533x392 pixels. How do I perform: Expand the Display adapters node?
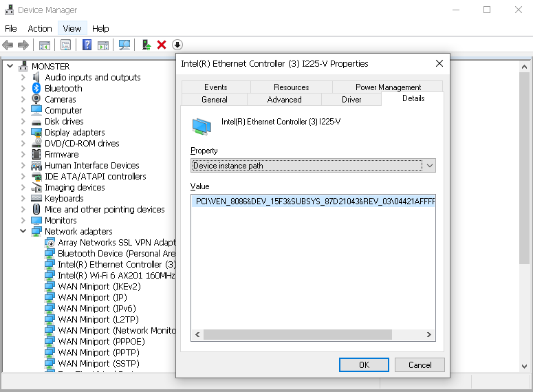[23, 132]
